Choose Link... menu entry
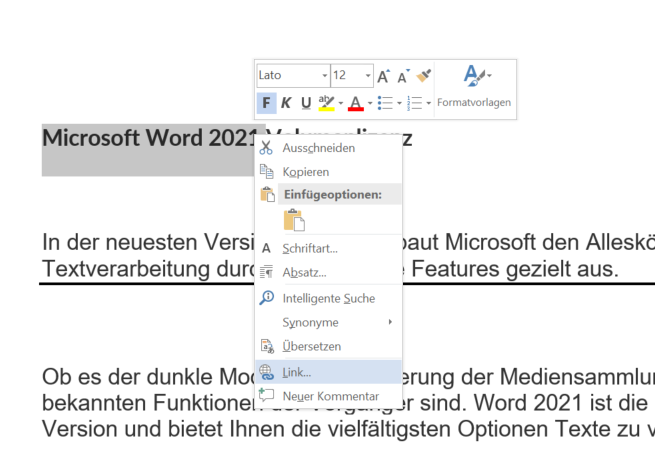Viewport: 655px width, 454px height. (x=328, y=372)
